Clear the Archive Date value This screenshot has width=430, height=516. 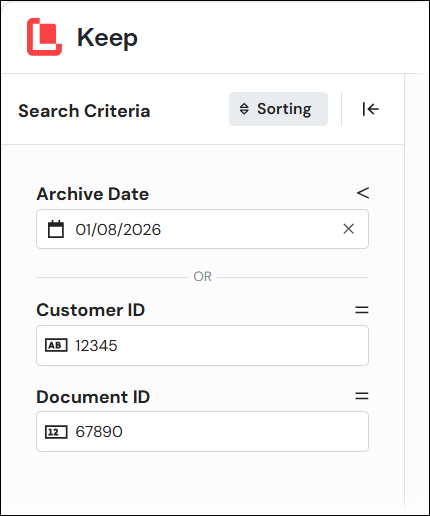click(349, 229)
